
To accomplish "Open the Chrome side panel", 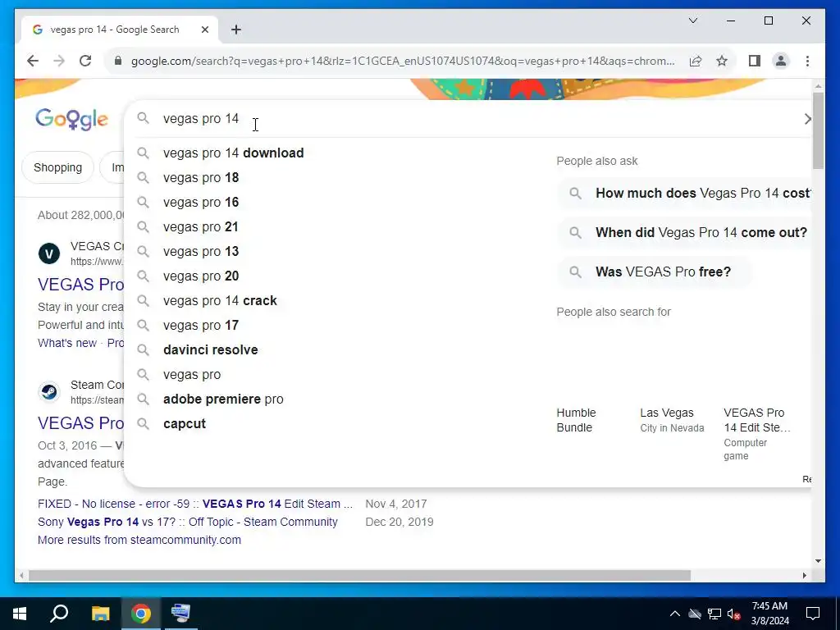I will coord(755,61).
